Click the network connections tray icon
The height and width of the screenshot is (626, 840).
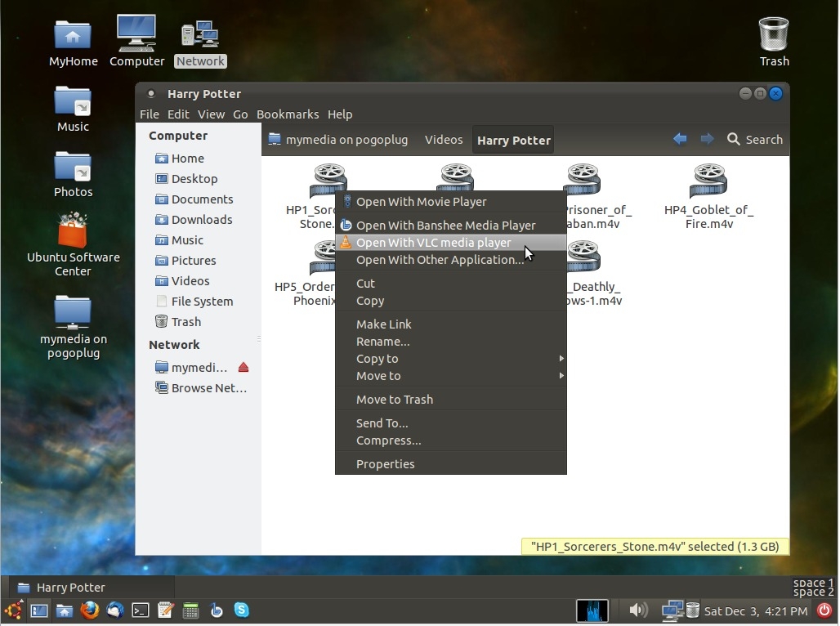coord(672,610)
